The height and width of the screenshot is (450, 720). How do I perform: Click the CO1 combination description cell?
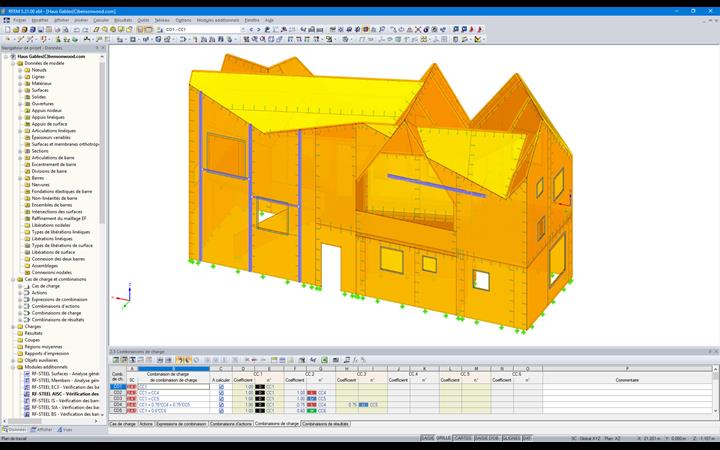pos(174,387)
